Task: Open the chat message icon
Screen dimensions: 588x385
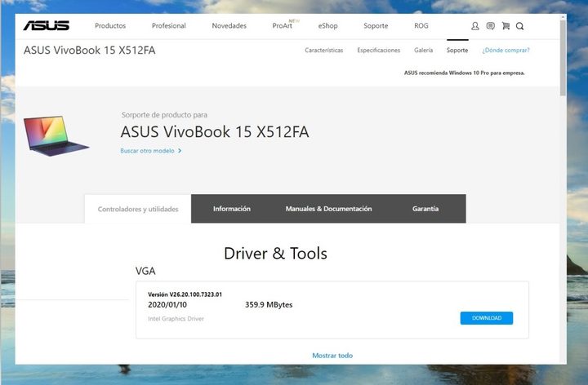Action: [490, 26]
